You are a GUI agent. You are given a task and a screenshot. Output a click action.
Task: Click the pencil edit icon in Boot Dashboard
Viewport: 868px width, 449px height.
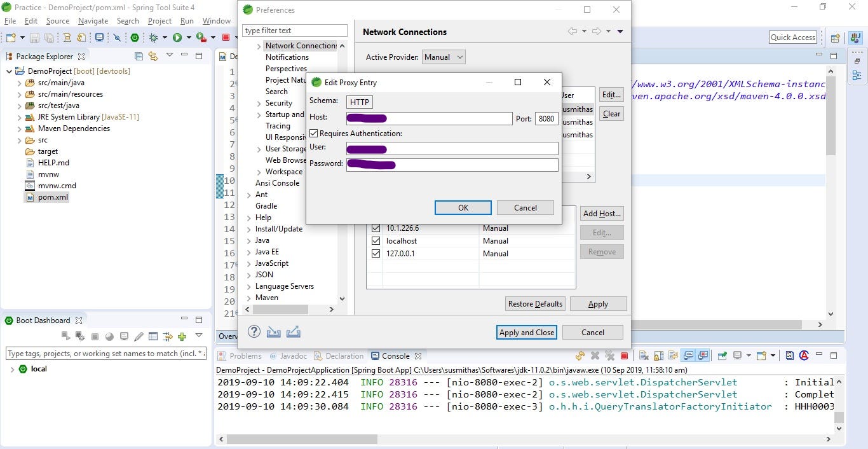coord(139,336)
